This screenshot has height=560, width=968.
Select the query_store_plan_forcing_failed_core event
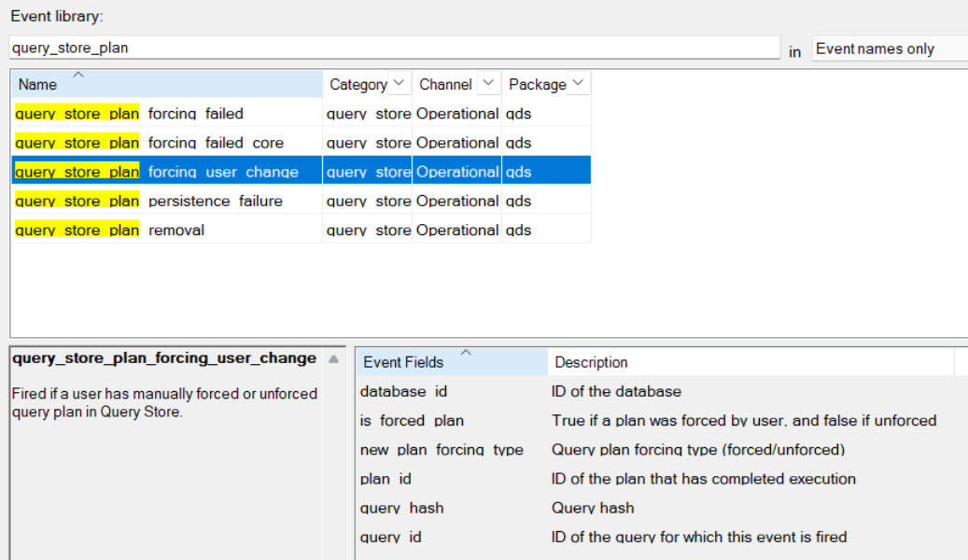(x=302, y=143)
